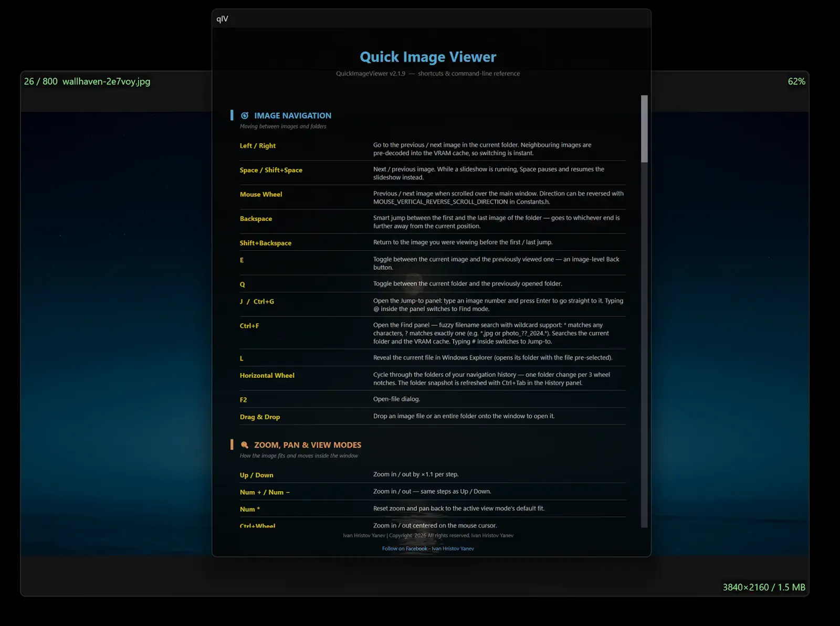
Task: Select the Drag & Drop label
Action: 260,417
